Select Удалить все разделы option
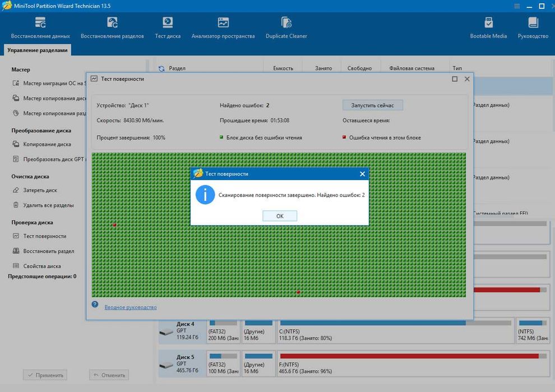 (43, 205)
